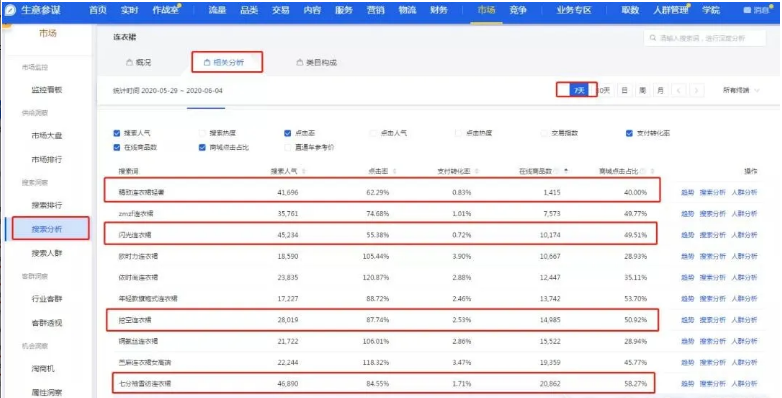Image resolution: width=782 pixels, height=398 pixels.
Task: Check 直通车参考价 checkbox
Action: pyautogui.click(x=288, y=148)
